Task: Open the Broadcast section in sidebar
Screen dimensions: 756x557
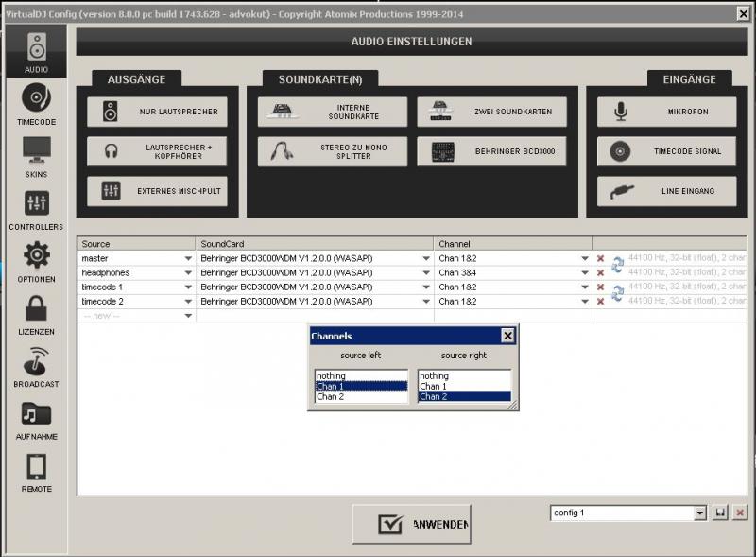Action: pos(36,367)
